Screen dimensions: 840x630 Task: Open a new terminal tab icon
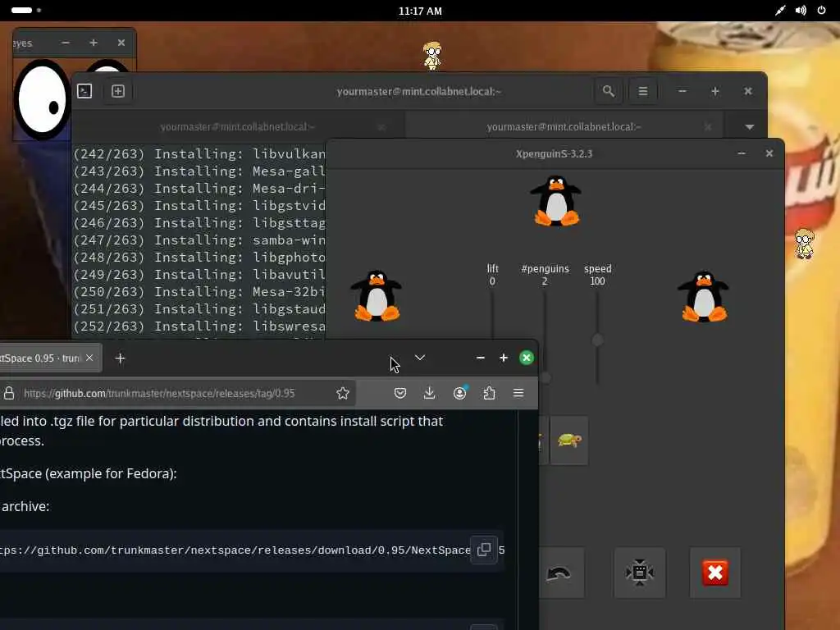click(x=118, y=91)
